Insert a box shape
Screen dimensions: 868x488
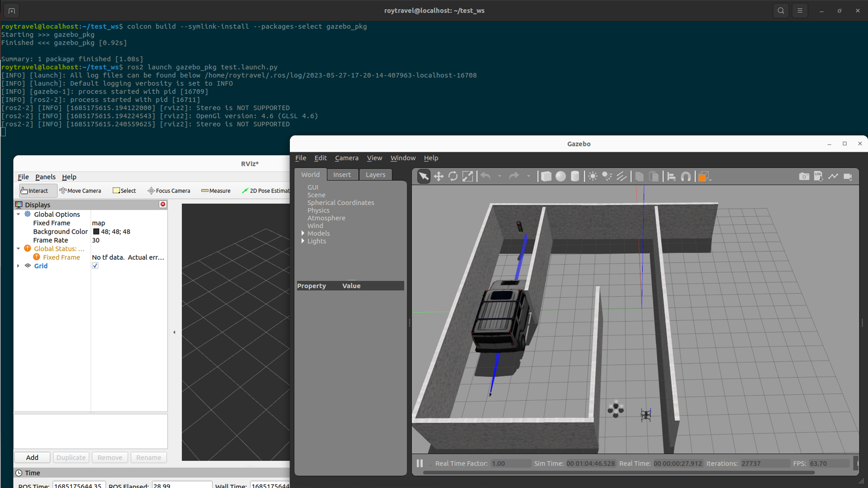546,176
